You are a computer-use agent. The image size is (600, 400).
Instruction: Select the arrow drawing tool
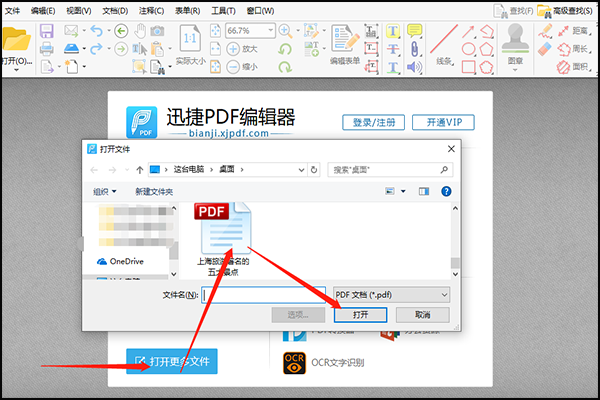468,31
